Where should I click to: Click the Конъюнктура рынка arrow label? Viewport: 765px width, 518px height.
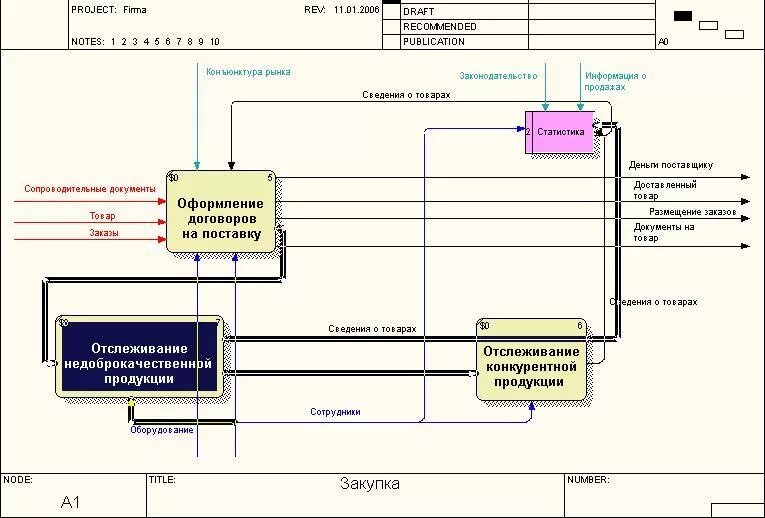248,72
